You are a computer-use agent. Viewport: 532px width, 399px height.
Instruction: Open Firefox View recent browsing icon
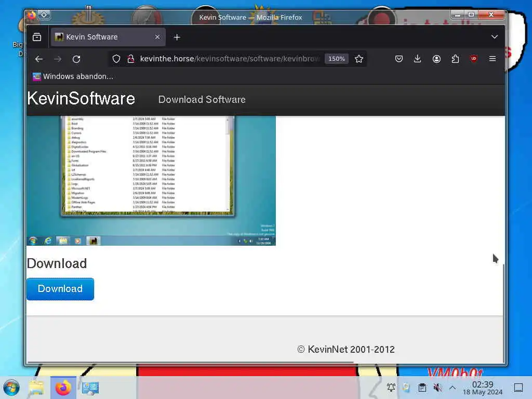[37, 37]
